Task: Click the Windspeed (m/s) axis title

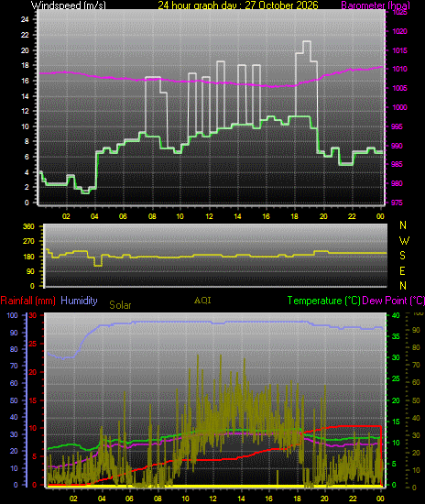Action: point(68,5)
